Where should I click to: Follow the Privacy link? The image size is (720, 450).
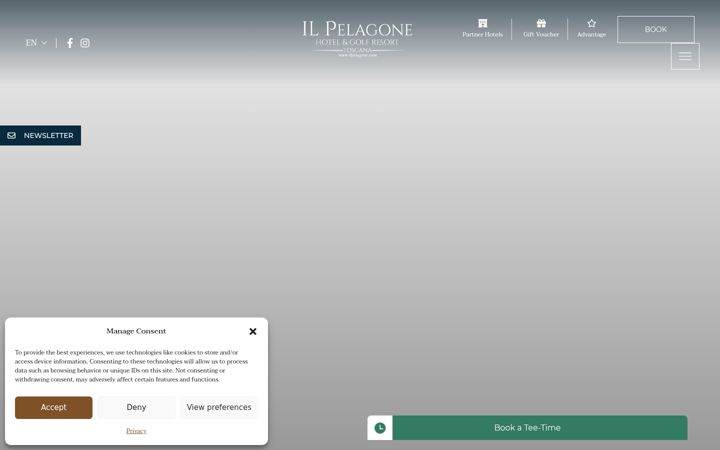coord(136,431)
